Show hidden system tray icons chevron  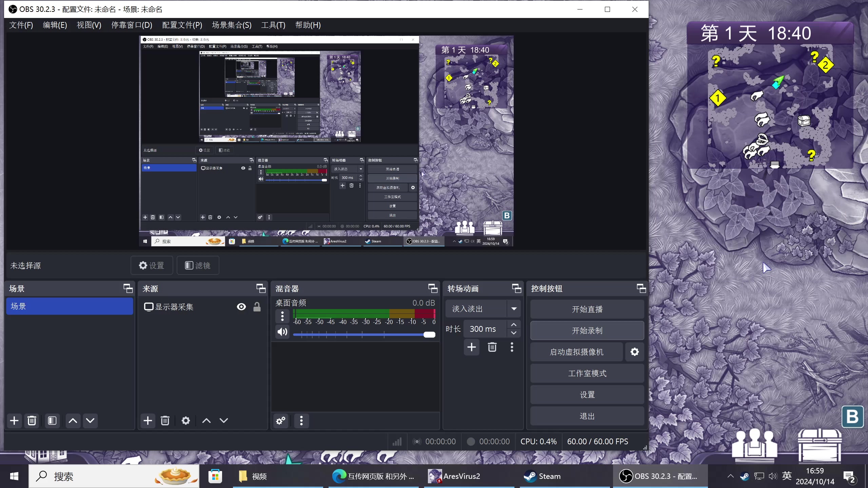(731, 476)
